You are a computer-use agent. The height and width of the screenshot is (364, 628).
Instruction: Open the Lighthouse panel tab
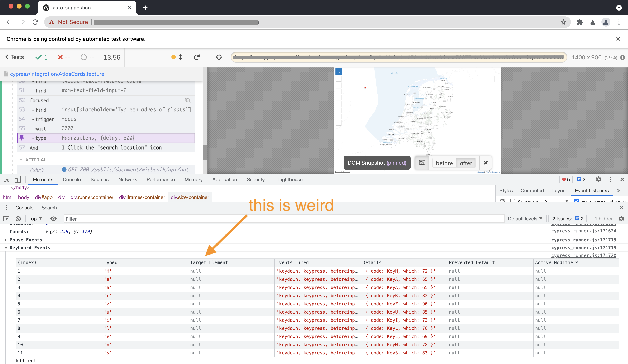[290, 180]
